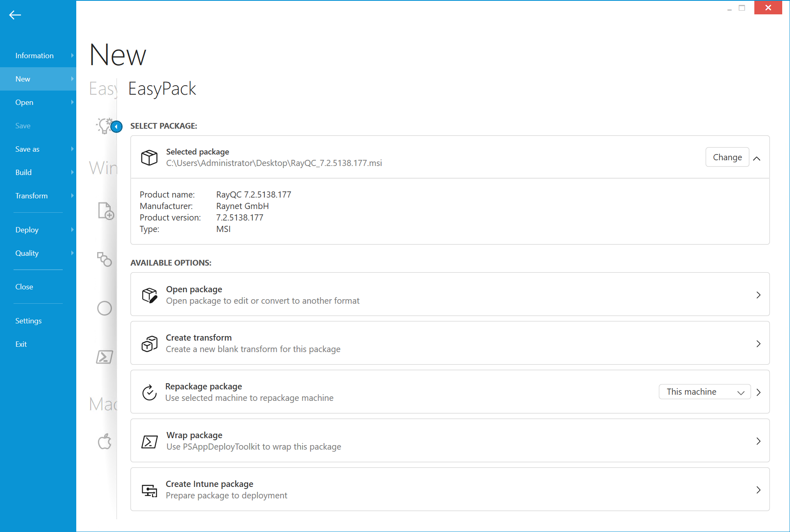Select the New menu item
This screenshot has height=532, width=790.
pos(38,79)
